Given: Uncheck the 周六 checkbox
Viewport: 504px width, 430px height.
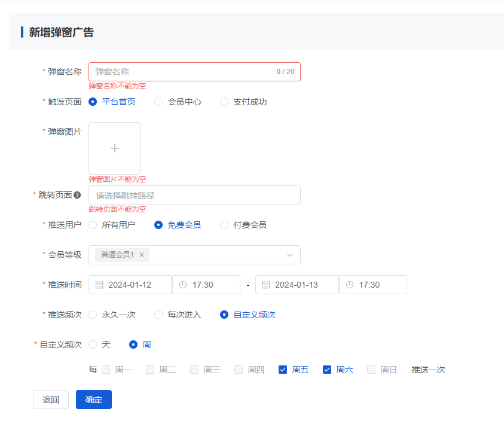Looking at the screenshot, I should pos(327,370).
